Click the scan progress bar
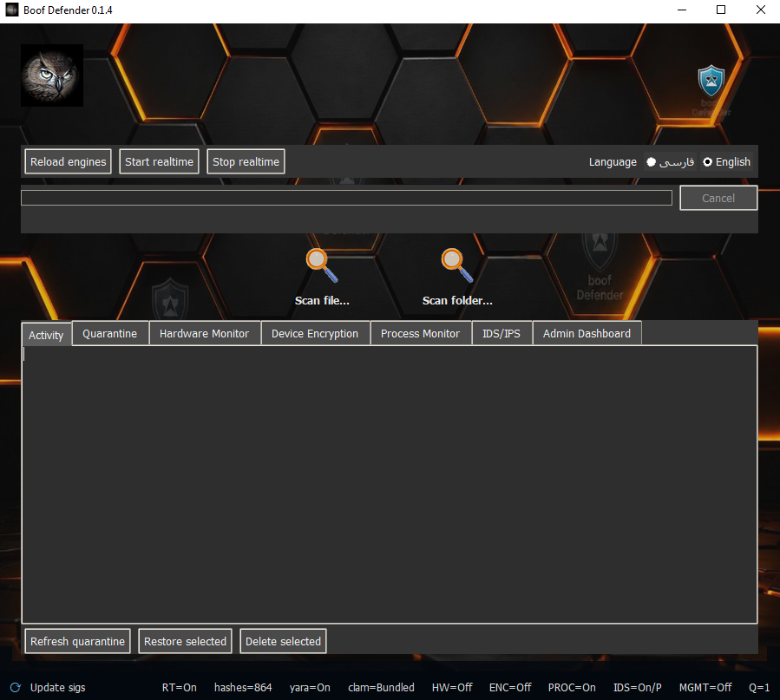Viewport: 780px width, 700px height. click(x=346, y=198)
